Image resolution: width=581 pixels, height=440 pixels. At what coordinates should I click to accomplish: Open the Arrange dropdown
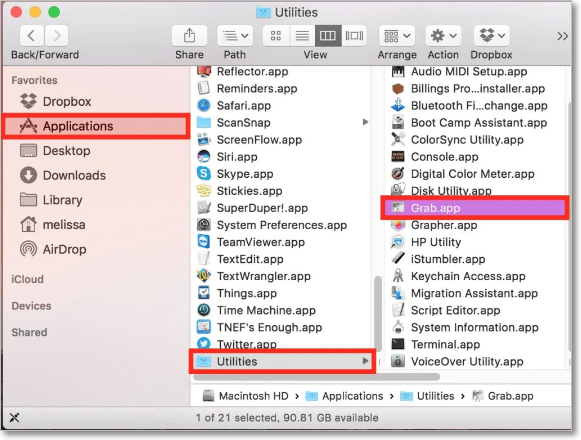click(397, 36)
